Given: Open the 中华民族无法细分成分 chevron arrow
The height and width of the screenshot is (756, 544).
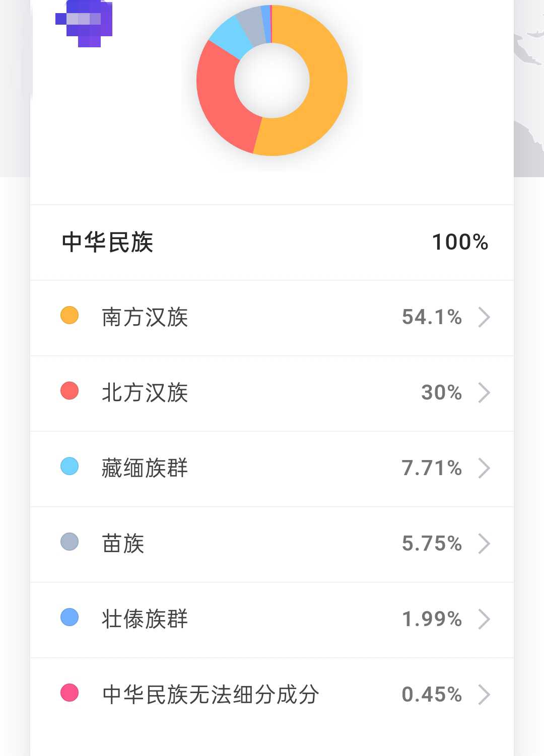Looking at the screenshot, I should (x=484, y=695).
